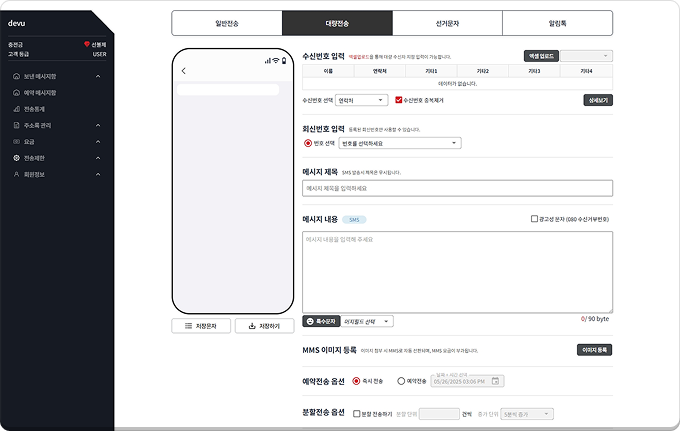The height and width of the screenshot is (431, 680).
Task: Click the 전송통계 chart icon
Action: [x=16, y=109]
